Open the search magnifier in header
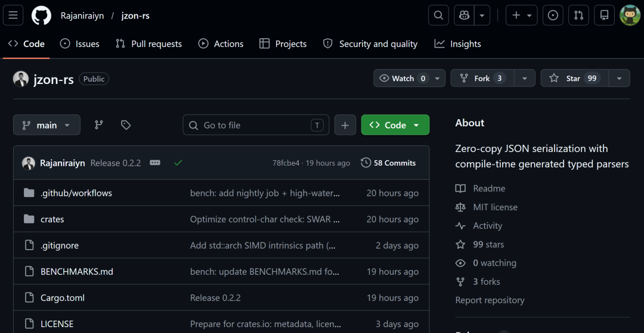The image size is (644, 333). [x=439, y=15]
